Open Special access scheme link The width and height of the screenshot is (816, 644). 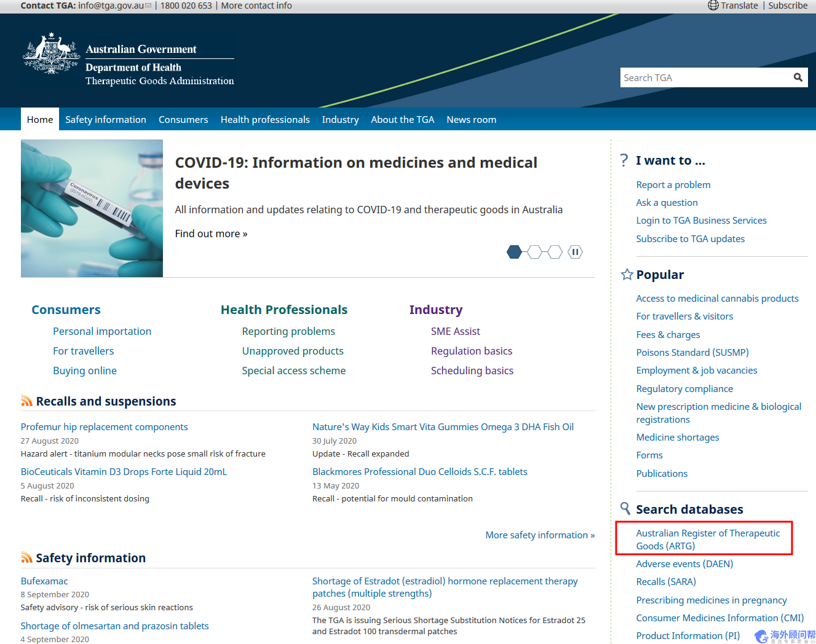294,371
